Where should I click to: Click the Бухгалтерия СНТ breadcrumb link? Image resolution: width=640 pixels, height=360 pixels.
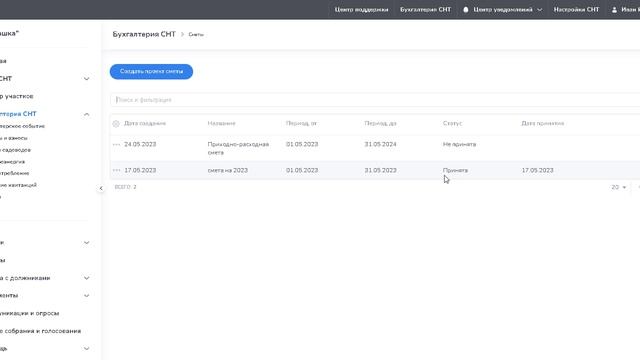(144, 34)
